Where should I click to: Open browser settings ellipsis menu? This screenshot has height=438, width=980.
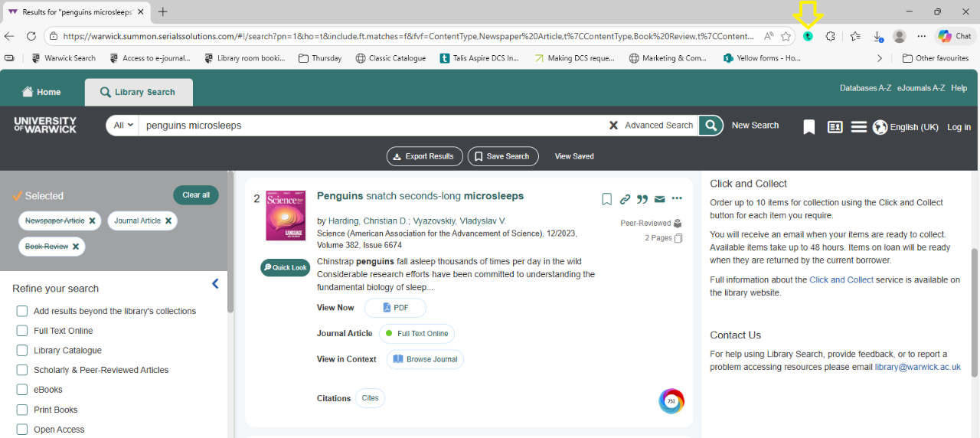tap(921, 36)
